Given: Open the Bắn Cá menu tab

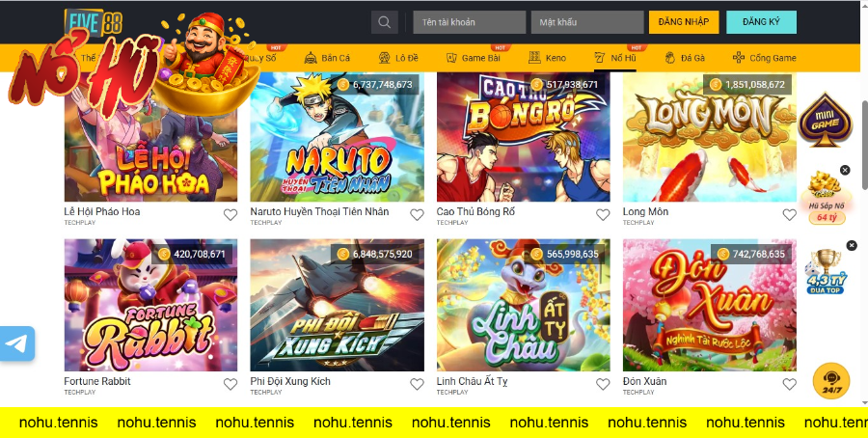Looking at the screenshot, I should 327,58.
